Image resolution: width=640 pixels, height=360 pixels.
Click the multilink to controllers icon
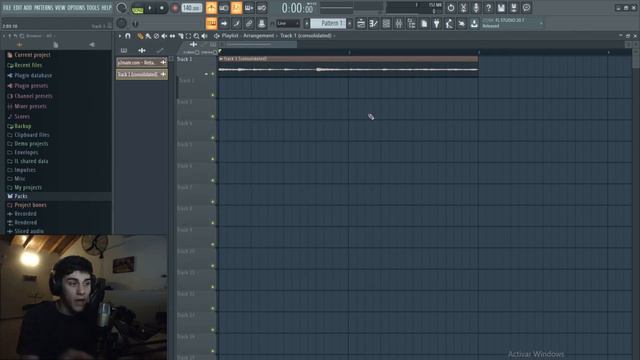(262, 24)
